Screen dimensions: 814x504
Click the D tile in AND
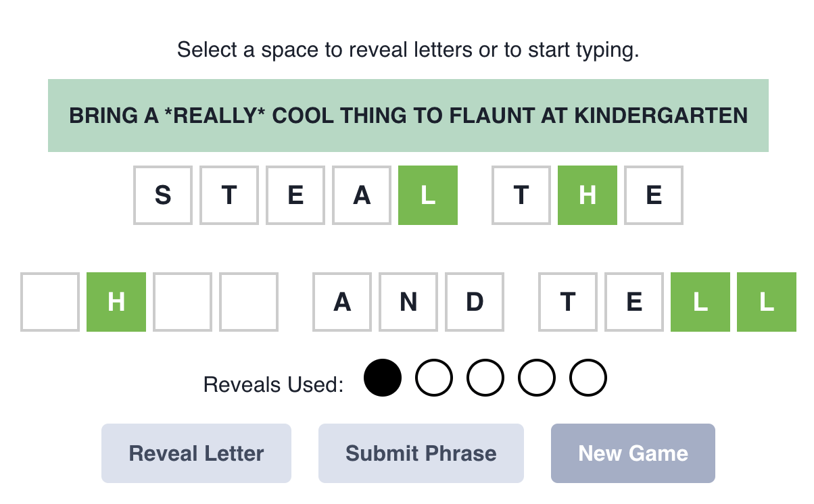click(474, 301)
